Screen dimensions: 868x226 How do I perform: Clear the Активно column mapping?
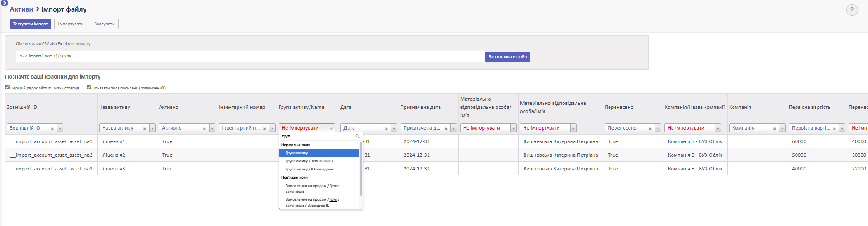[x=205, y=129]
